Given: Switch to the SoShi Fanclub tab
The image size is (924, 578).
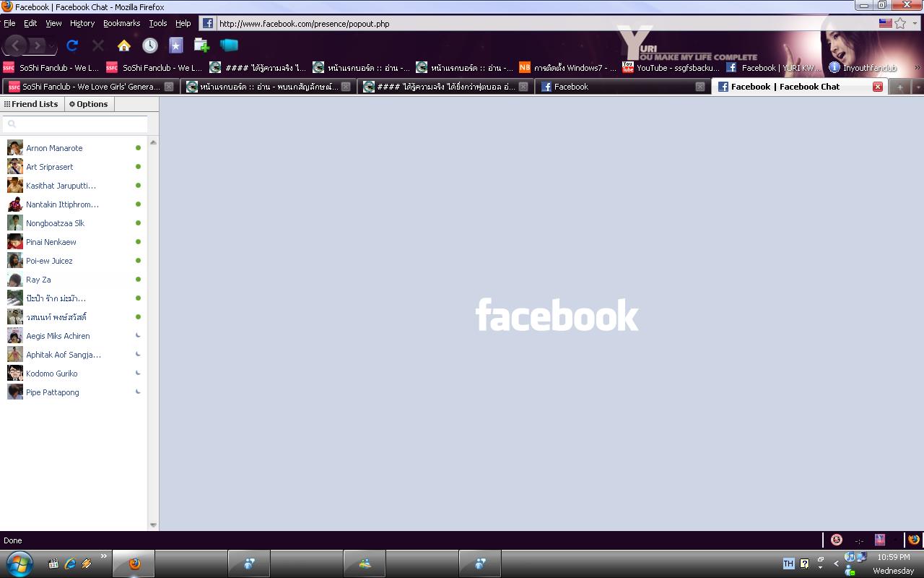Looking at the screenshot, I should coord(90,87).
